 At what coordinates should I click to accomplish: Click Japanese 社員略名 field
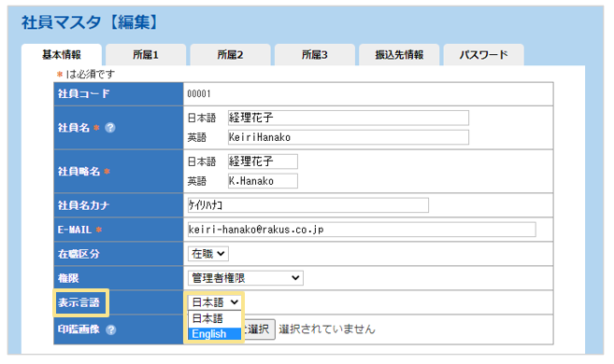263,161
